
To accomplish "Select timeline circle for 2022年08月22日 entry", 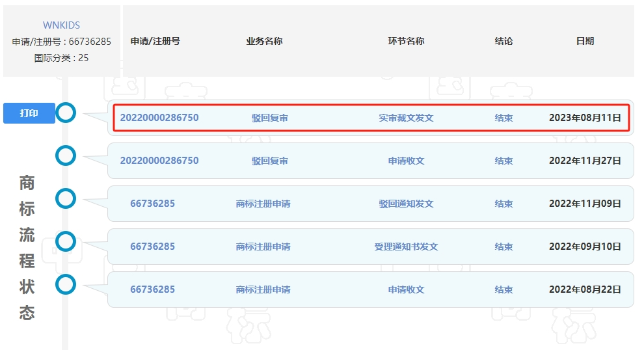I will (66, 284).
